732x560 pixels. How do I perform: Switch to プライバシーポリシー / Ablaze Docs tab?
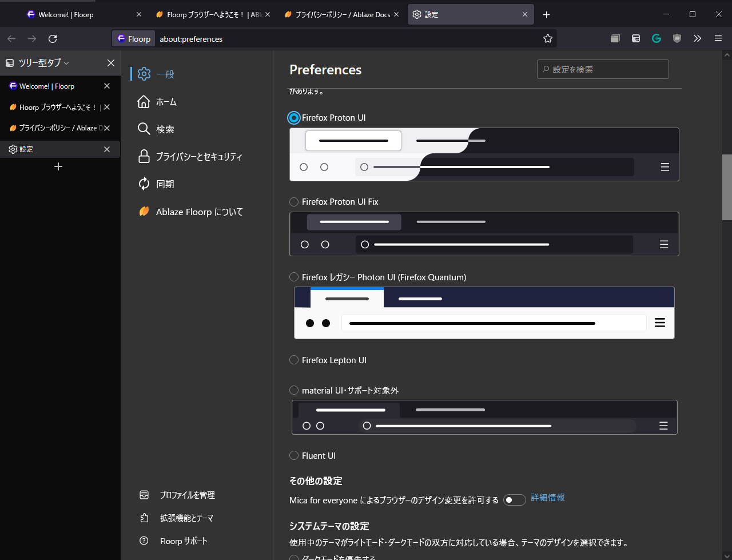click(x=342, y=14)
